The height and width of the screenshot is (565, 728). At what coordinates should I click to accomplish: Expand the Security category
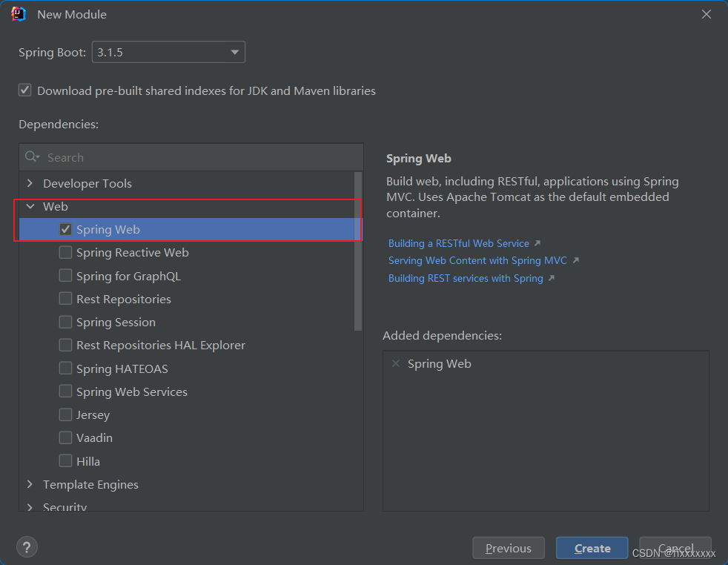(x=30, y=507)
